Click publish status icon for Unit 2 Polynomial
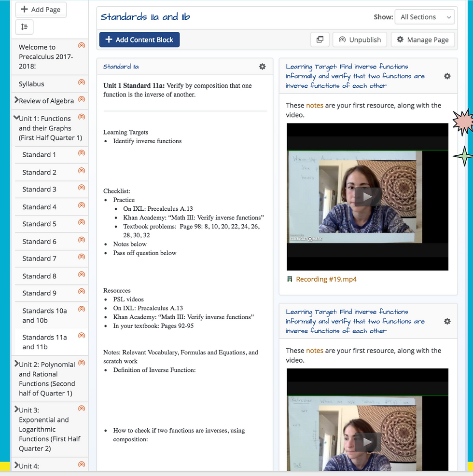The image size is (473, 476). tap(82, 363)
